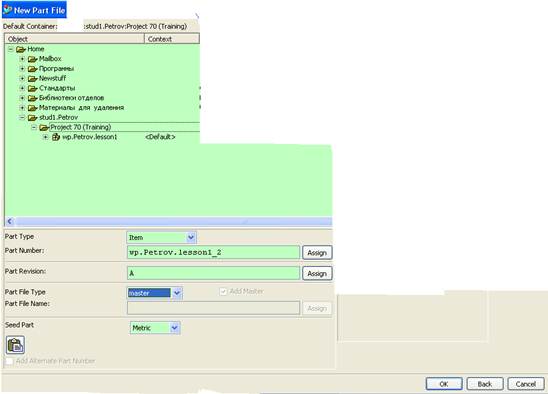Click Assign next to Part Number
The height and width of the screenshot is (394, 548).
click(317, 253)
